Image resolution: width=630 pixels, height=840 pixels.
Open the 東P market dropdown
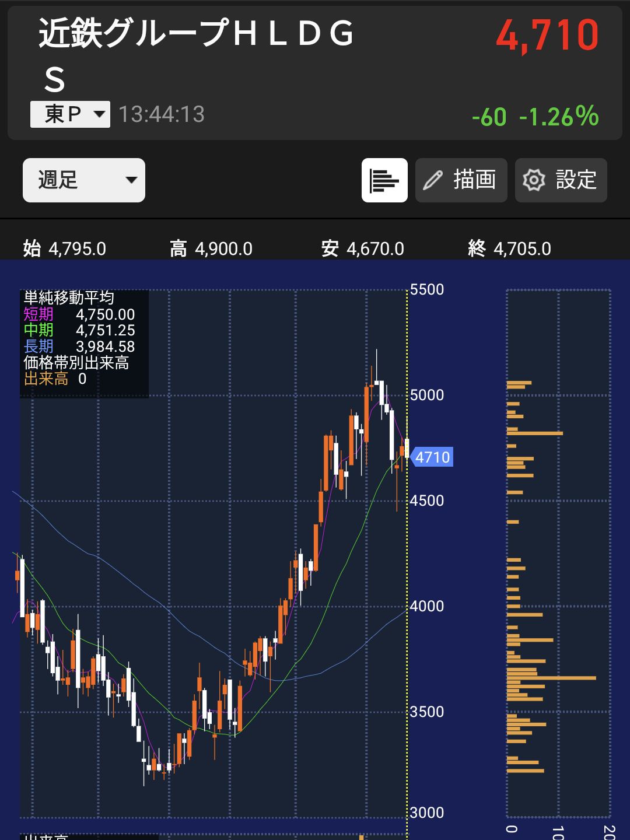click(70, 114)
